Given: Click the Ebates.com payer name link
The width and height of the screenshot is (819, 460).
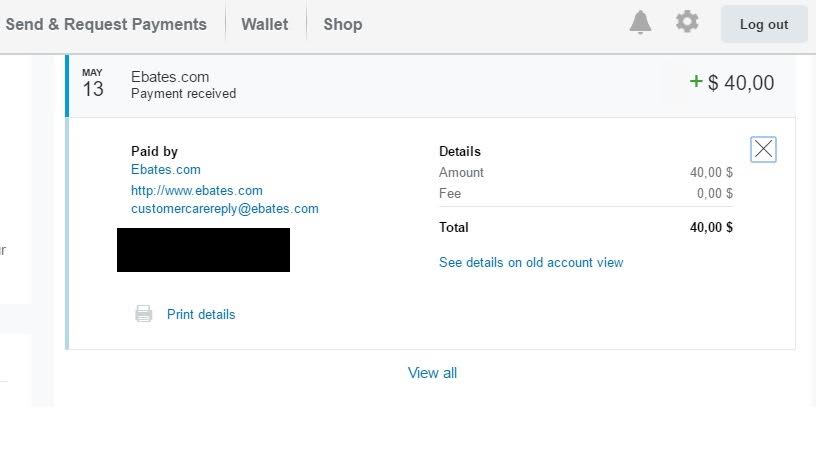Looking at the screenshot, I should (166, 170).
